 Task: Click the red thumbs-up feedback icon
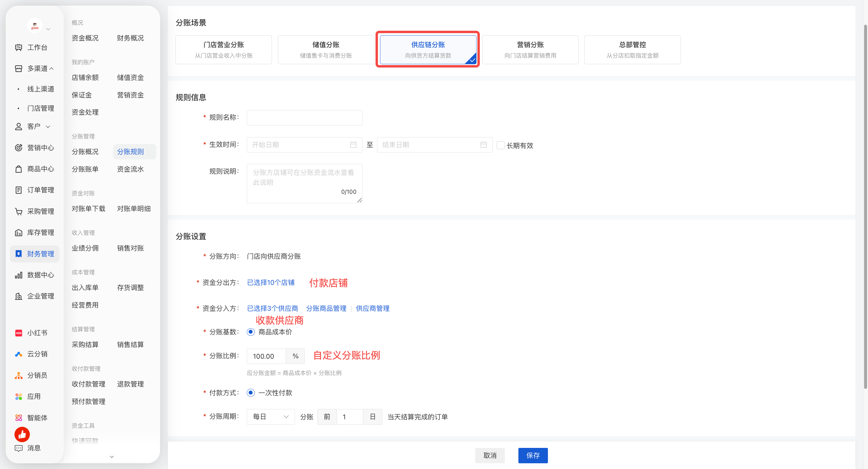[x=22, y=435]
